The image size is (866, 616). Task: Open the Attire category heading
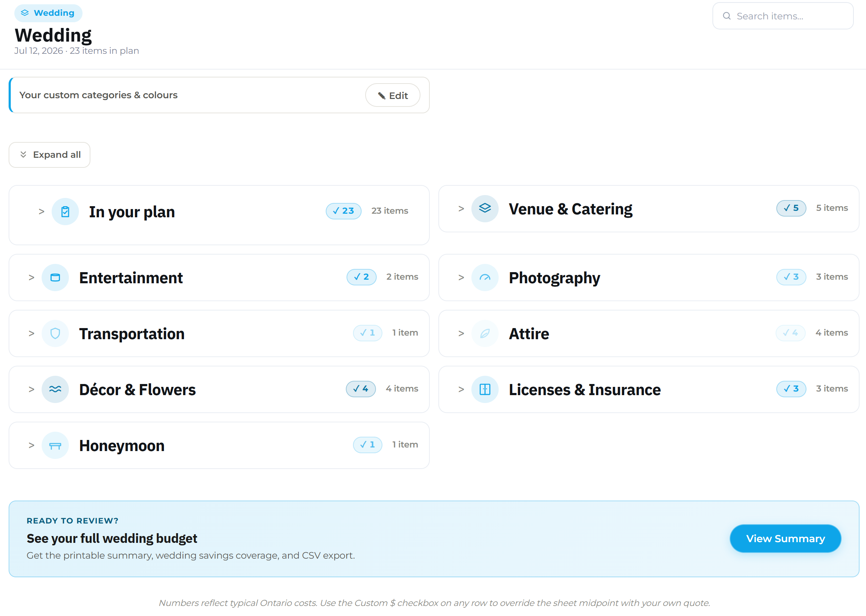coord(529,333)
